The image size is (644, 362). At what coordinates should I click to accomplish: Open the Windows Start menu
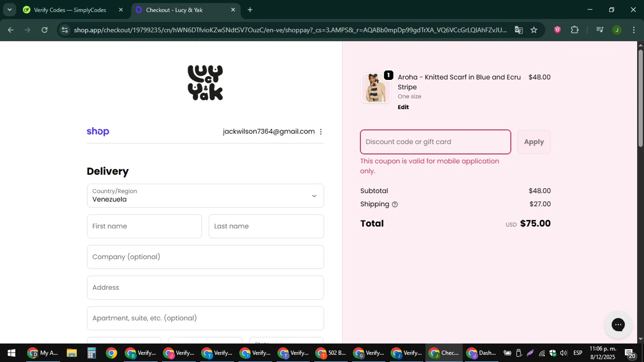(12, 353)
